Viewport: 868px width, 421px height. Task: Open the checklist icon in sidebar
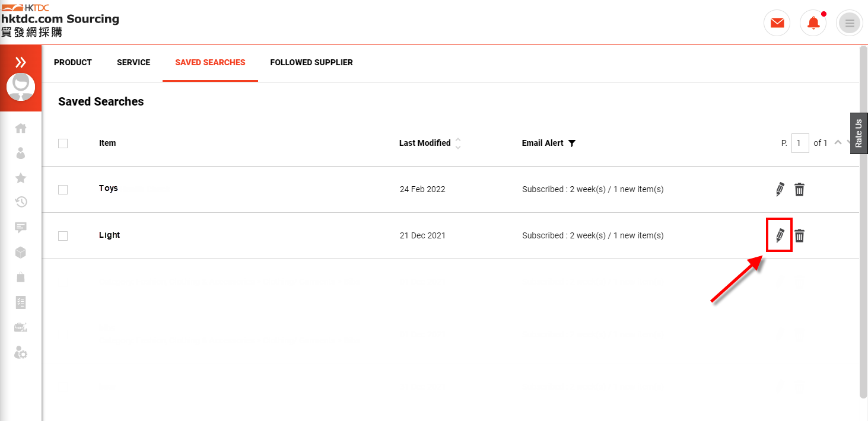click(x=21, y=302)
